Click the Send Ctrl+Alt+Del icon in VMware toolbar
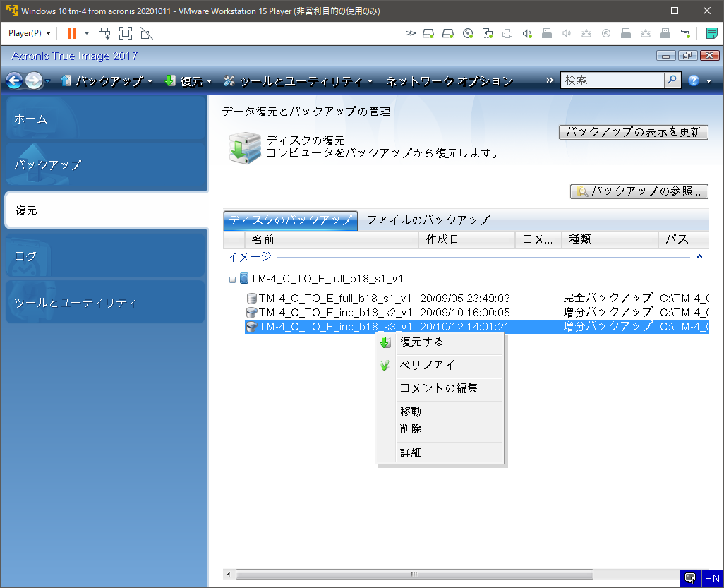Viewport: 724px width, 588px height. point(105,33)
